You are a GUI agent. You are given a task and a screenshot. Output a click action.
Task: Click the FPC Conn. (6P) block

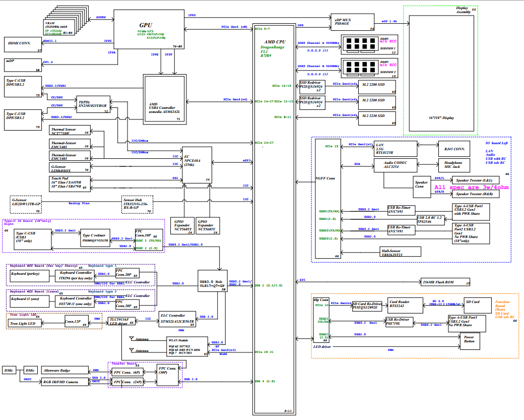[127, 372]
